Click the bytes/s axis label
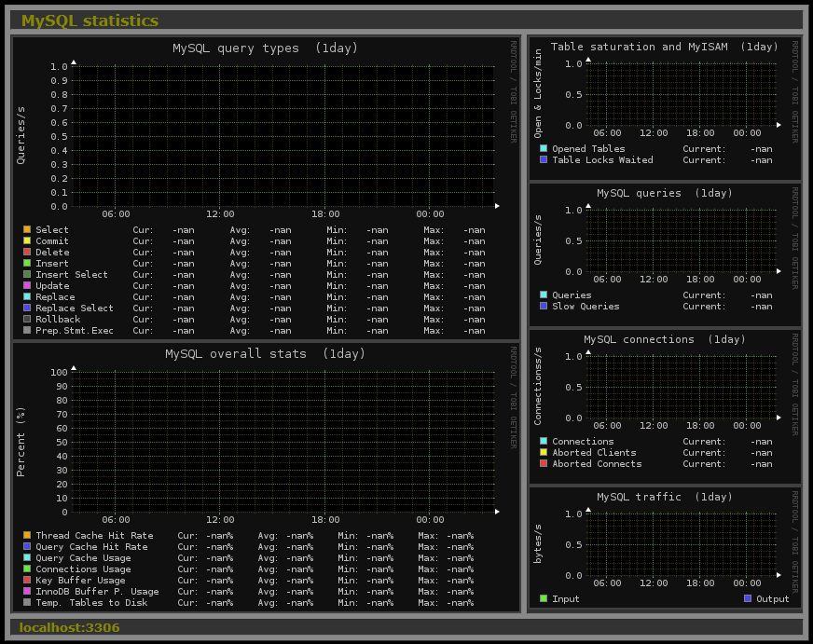 538,543
